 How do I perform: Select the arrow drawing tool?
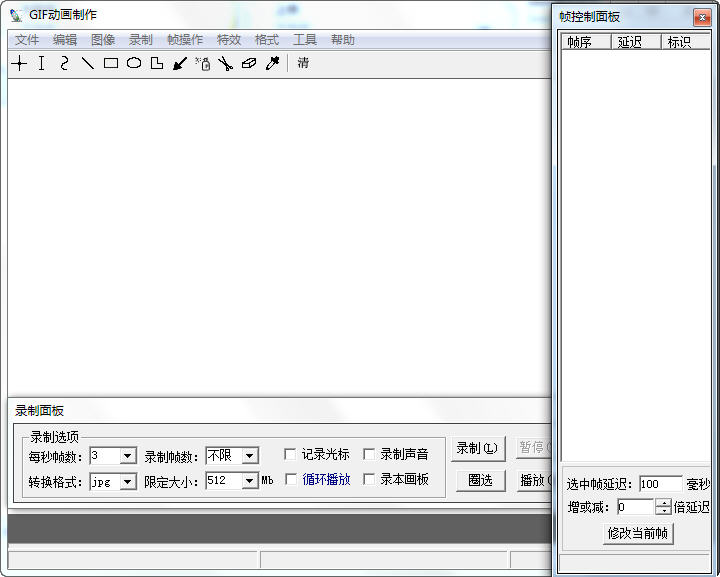[x=180, y=63]
